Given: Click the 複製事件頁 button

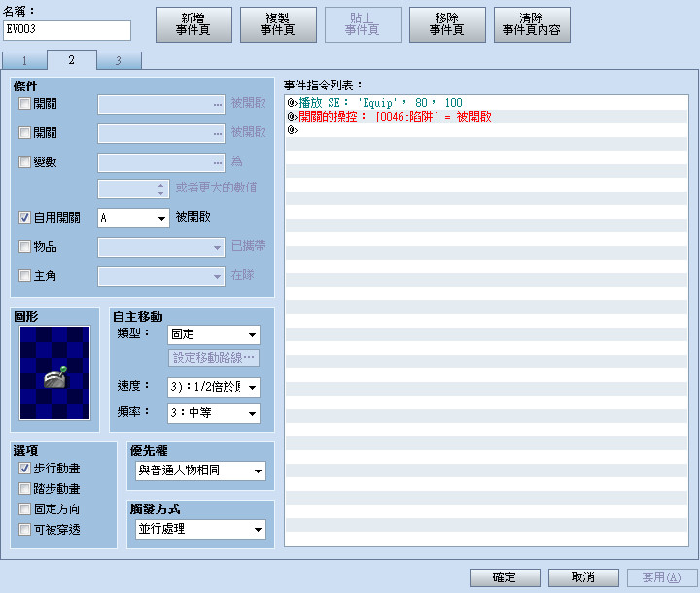Looking at the screenshot, I should point(278,24).
